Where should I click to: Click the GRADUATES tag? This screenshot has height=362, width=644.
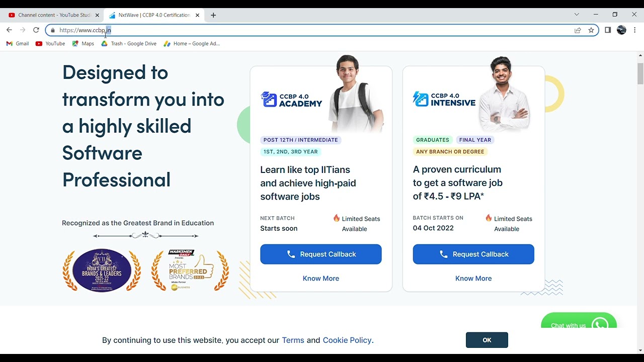pyautogui.click(x=433, y=140)
